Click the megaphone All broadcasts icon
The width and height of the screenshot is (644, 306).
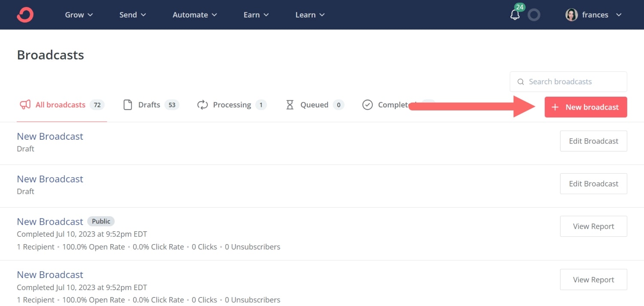click(25, 105)
